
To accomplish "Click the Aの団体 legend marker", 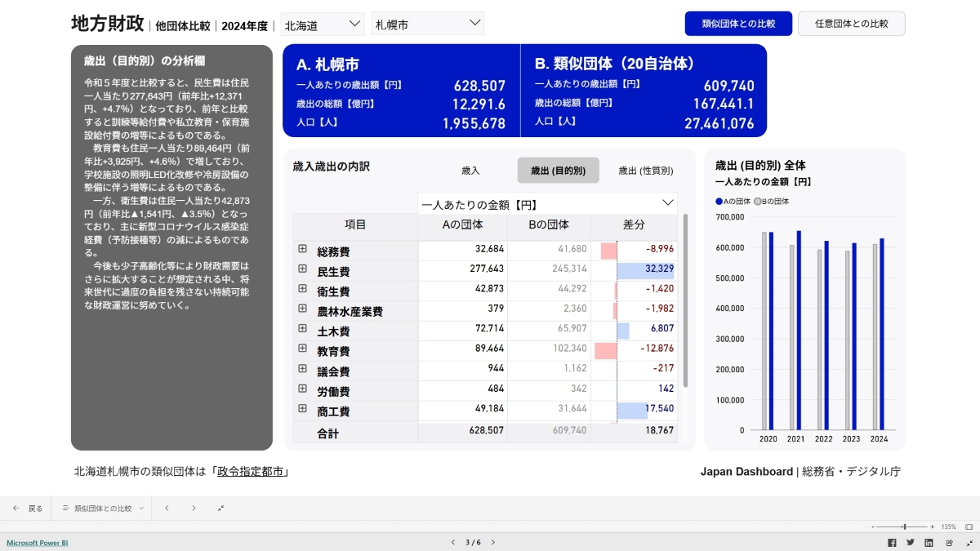I will point(719,201).
